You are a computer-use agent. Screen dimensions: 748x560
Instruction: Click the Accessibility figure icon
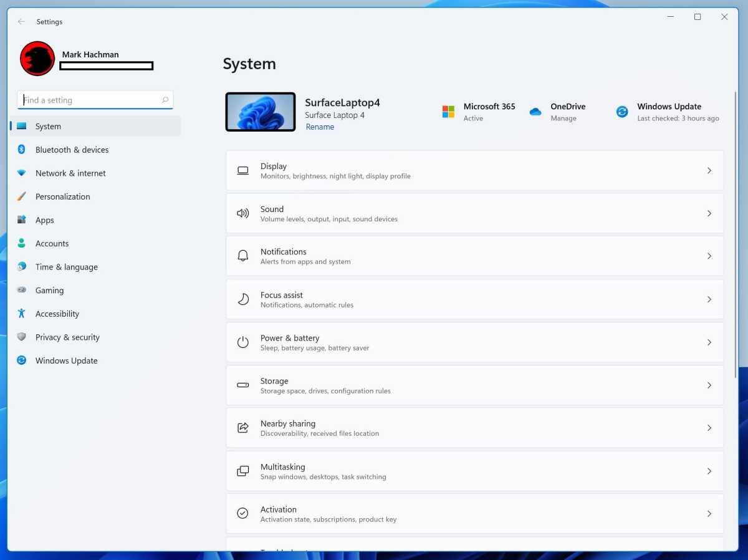tap(21, 314)
